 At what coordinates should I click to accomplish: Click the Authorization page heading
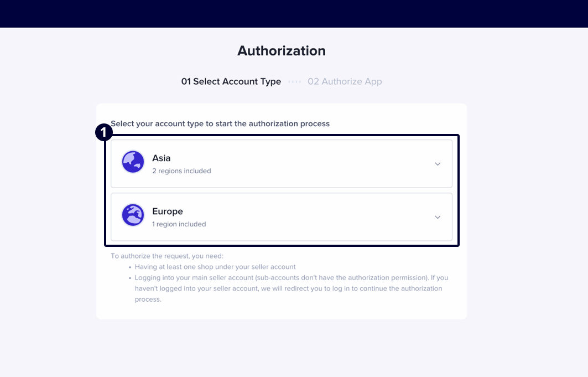tap(282, 51)
